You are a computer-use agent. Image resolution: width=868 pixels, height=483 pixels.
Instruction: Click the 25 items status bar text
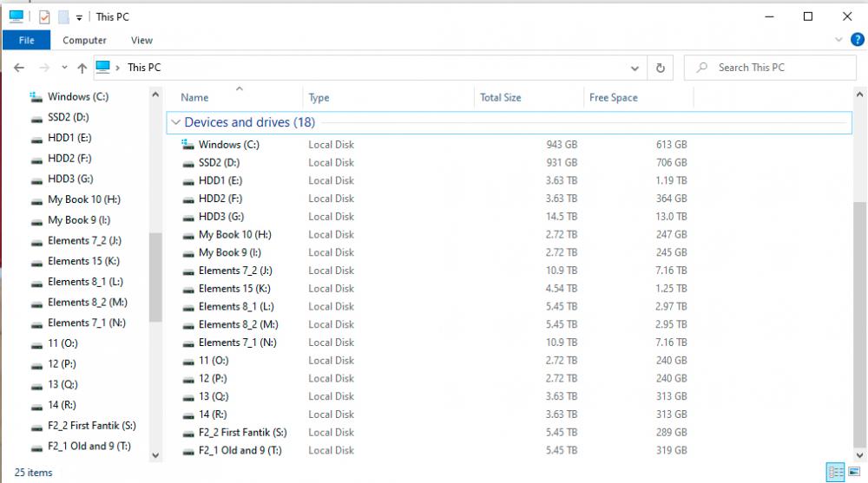click(33, 473)
